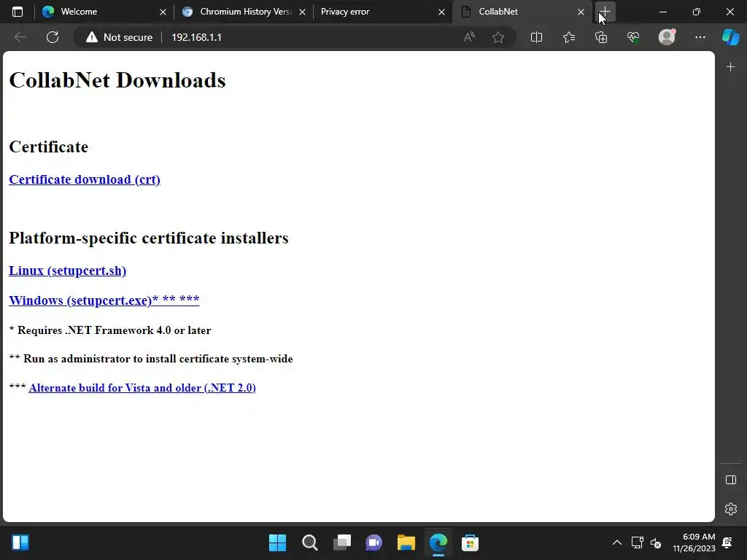The image size is (747, 560).
Task: Open the clock showing 6:09 AM
Action: tap(694, 542)
